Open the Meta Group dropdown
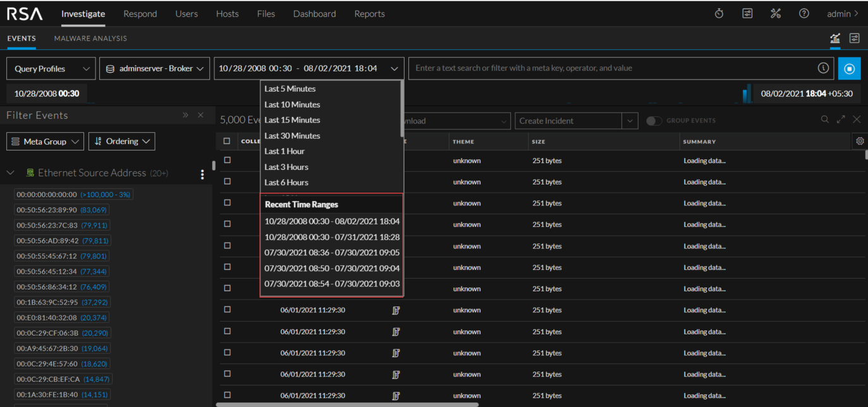This screenshot has width=868, height=407. pos(45,142)
